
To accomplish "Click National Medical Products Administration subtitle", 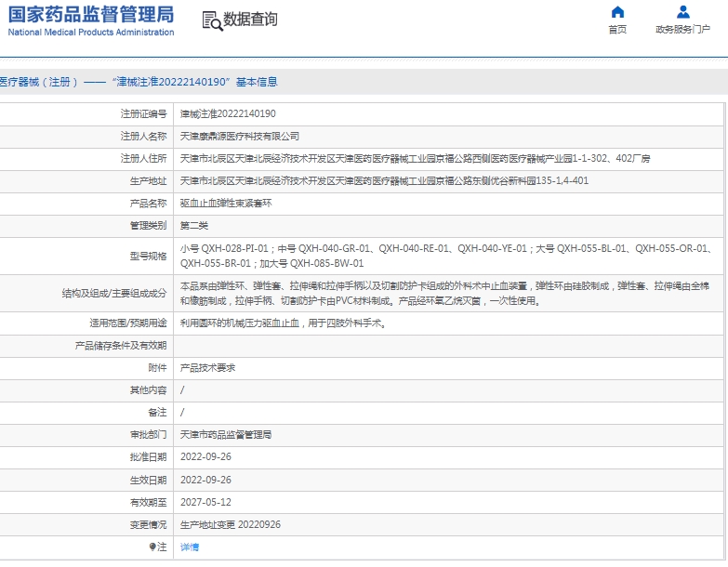I will click(x=91, y=33).
